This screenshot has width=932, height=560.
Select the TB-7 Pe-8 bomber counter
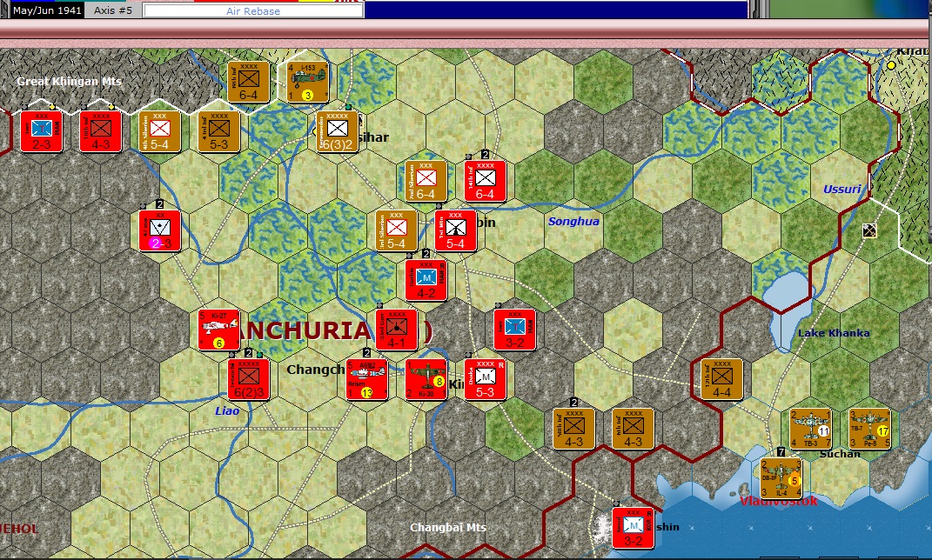(869, 429)
